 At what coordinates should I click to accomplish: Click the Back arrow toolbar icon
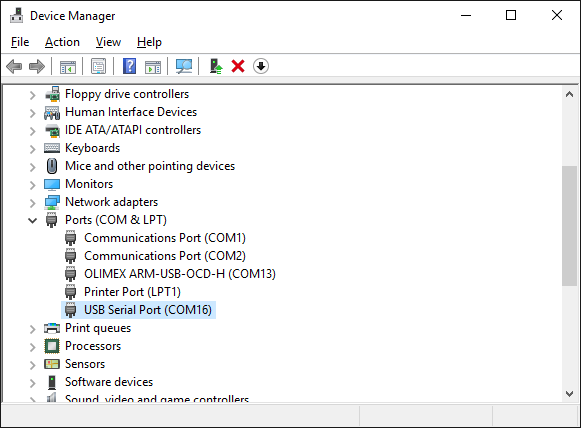(14, 67)
